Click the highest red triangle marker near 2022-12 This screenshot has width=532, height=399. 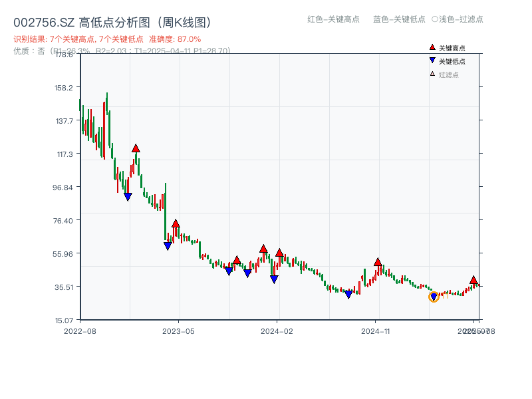(136, 149)
